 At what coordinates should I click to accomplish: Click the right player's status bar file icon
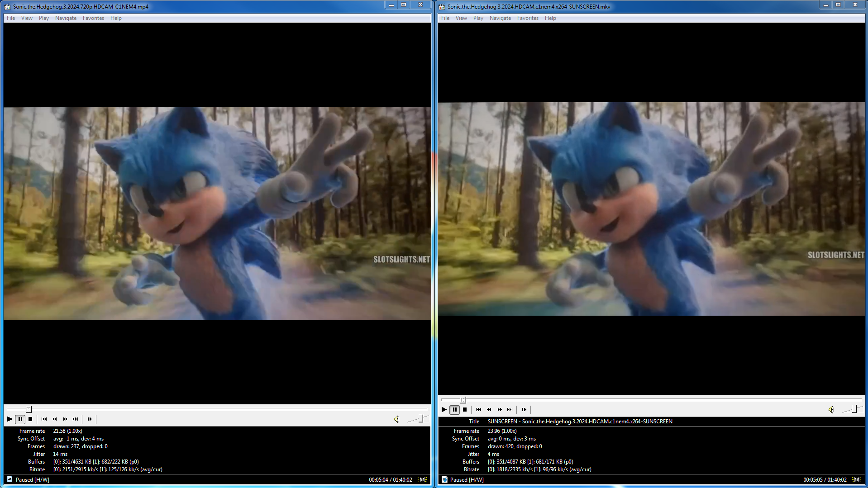pos(444,479)
